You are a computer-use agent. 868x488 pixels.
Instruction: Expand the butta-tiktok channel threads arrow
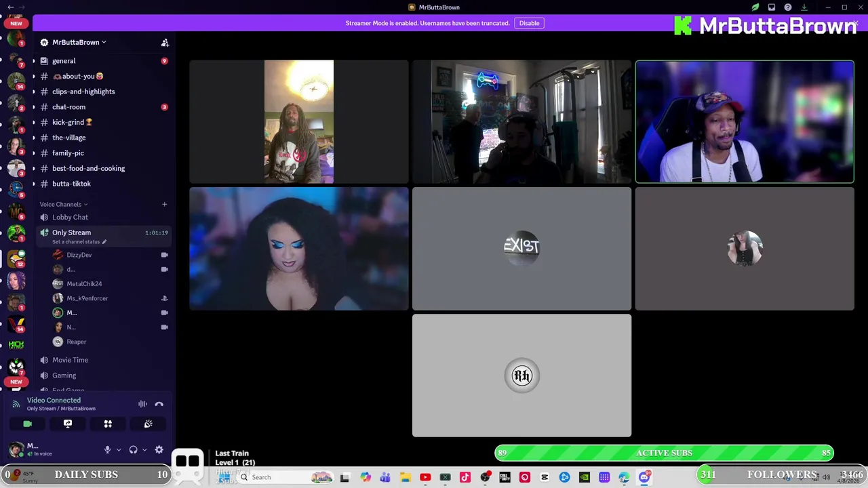click(x=34, y=184)
